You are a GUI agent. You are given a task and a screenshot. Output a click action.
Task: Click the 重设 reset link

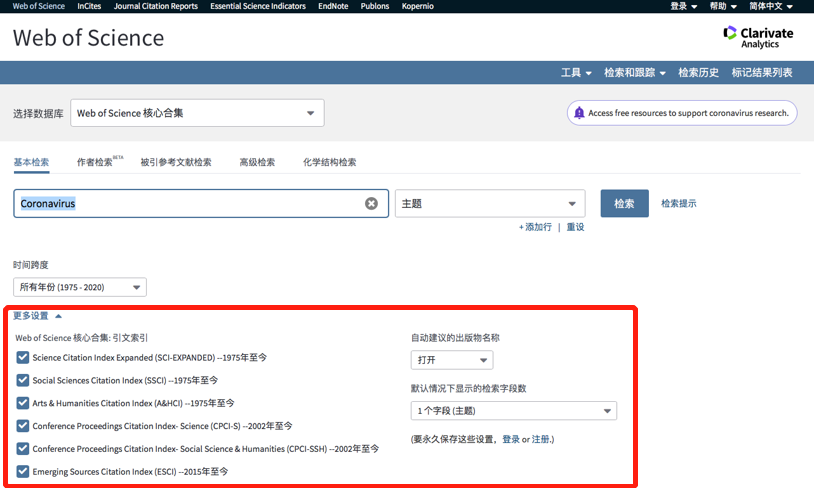tap(575, 227)
